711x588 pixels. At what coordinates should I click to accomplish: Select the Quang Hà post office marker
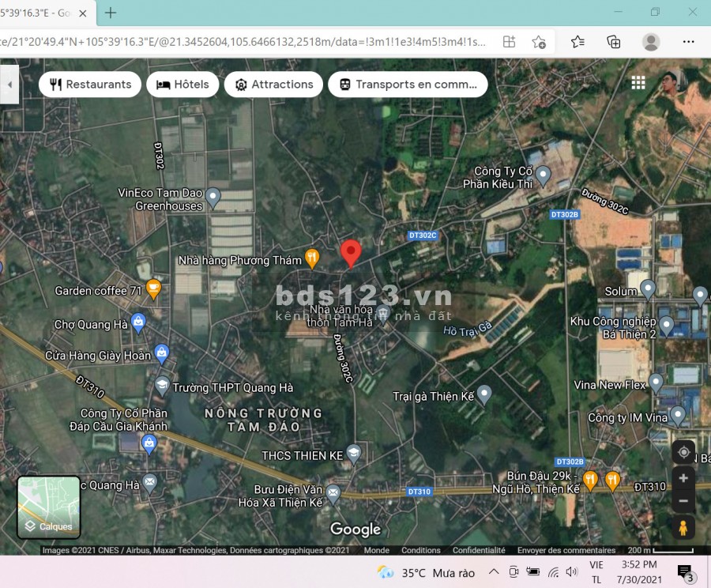pyautogui.click(x=149, y=483)
